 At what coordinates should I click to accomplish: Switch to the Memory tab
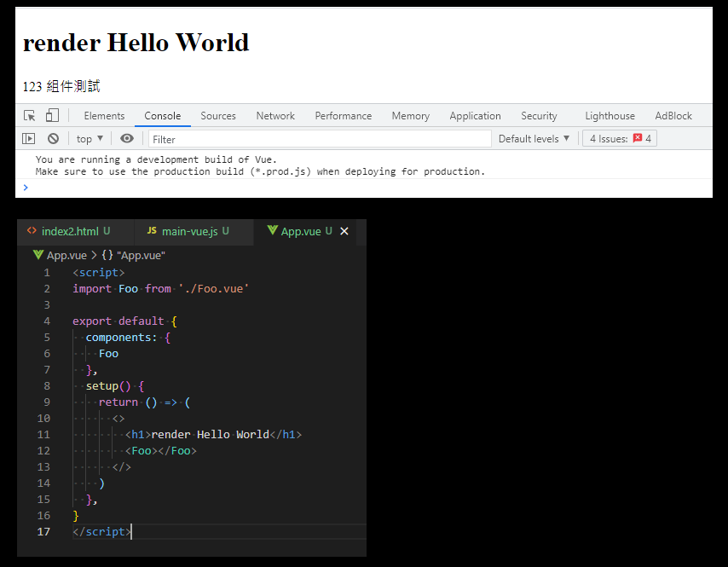(410, 116)
